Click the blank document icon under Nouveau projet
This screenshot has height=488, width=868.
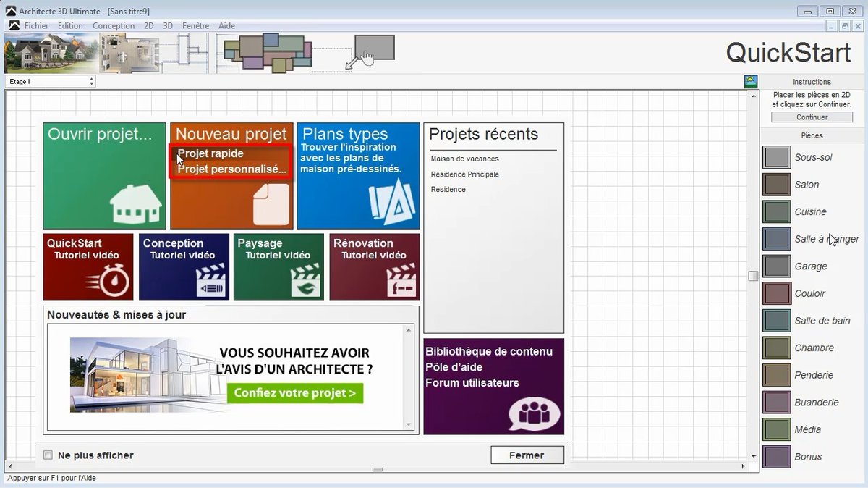(271, 204)
